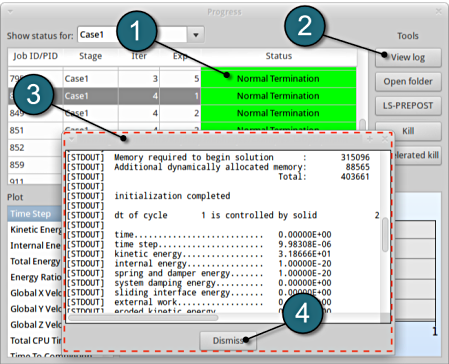Viewport: 449px width, 364px height.
Task: Choose Kinetic Energy in the Plot list
Action: [x=35, y=230]
